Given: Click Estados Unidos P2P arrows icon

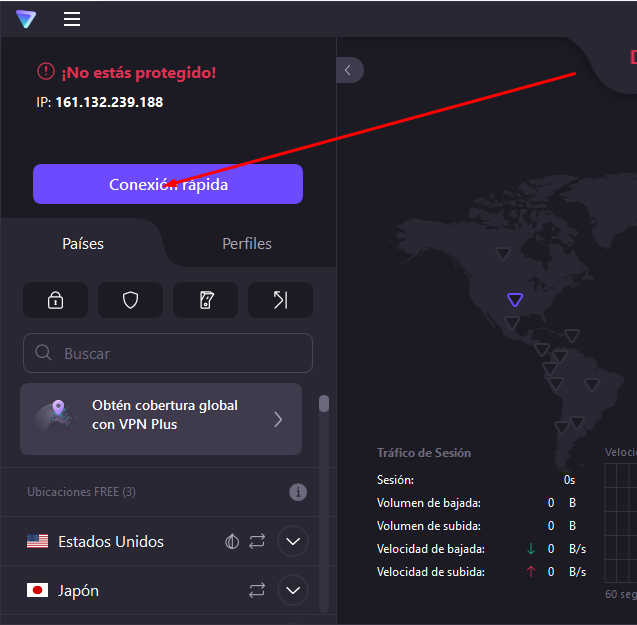Looking at the screenshot, I should click(257, 542).
